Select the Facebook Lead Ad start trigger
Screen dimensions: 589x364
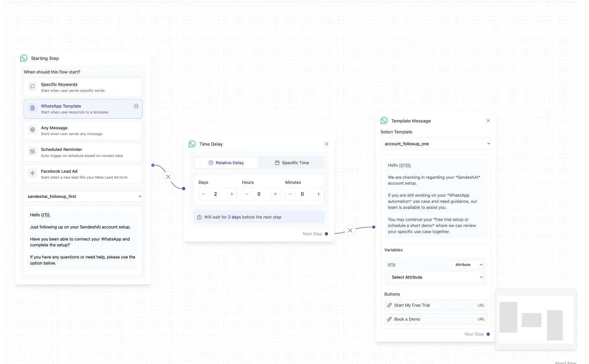(x=83, y=174)
